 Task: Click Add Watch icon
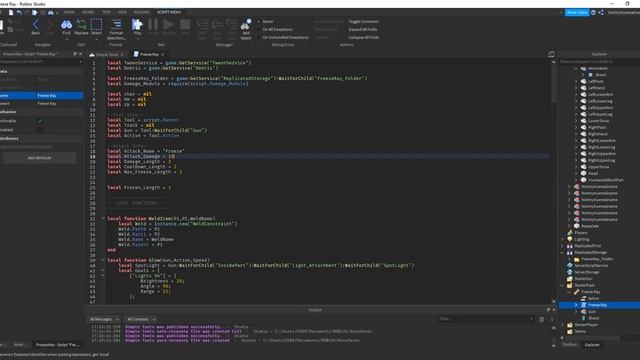coord(246,25)
